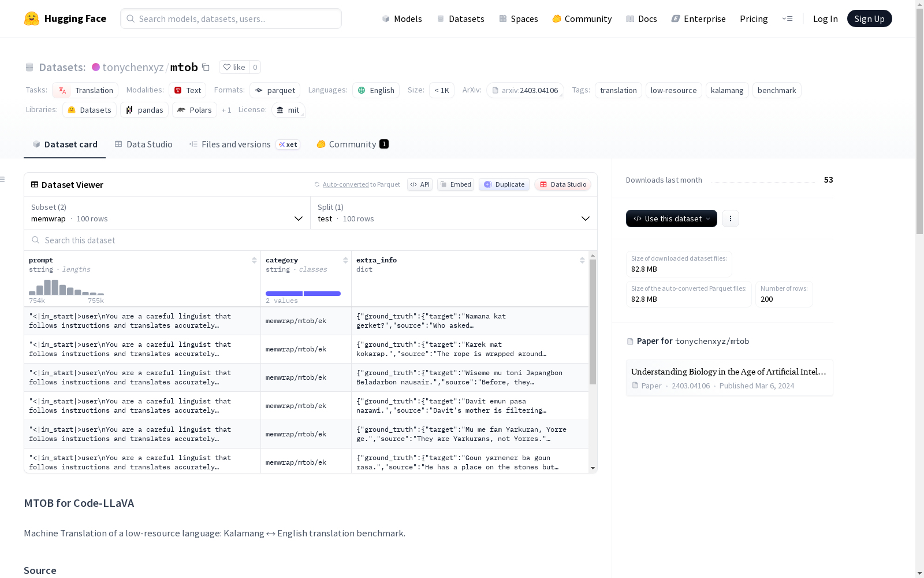Screen dimensions: 924x578
Task: Click the pandas library tag
Action: click(x=144, y=110)
